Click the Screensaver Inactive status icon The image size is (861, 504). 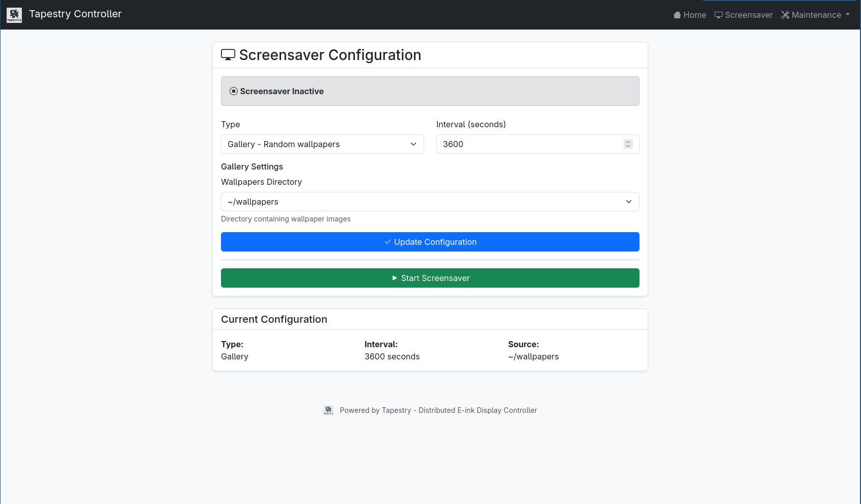[234, 92]
